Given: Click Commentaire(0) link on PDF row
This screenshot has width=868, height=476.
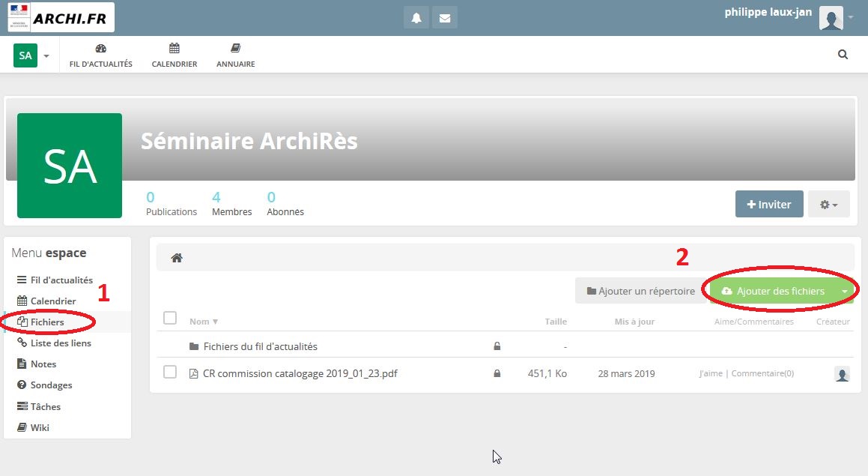Looking at the screenshot, I should (762, 373).
